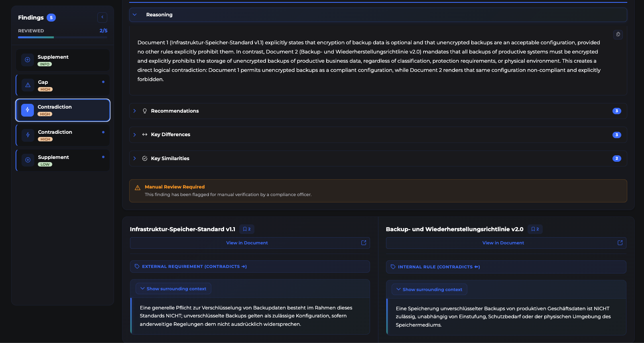
Task: Select the highlighted Contradiction finding
Action: point(63,110)
